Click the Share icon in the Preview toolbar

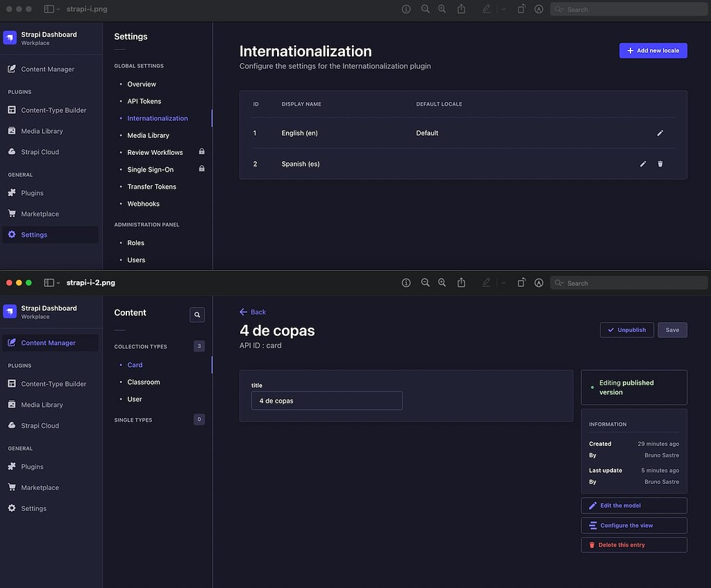pyautogui.click(x=461, y=9)
